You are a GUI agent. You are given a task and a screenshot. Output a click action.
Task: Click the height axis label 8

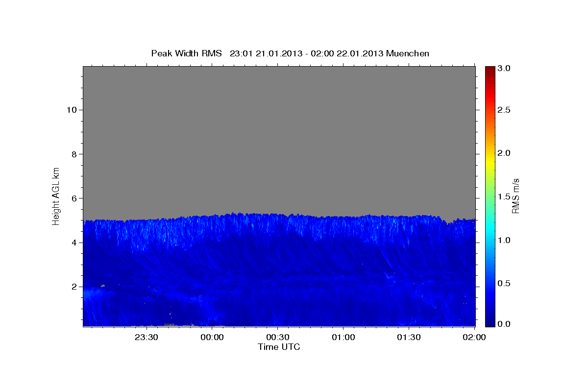pyautogui.click(x=74, y=154)
